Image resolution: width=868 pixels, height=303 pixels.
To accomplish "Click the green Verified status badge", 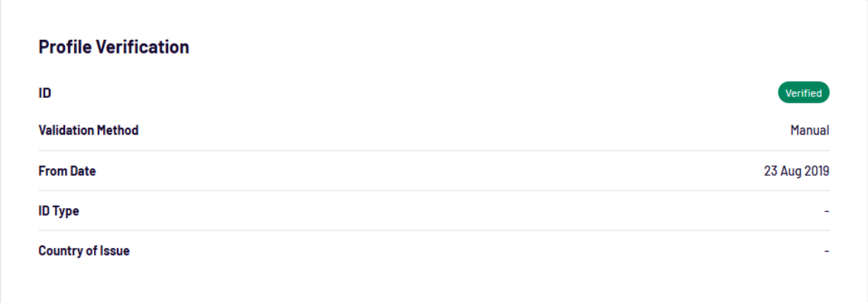I will [804, 93].
